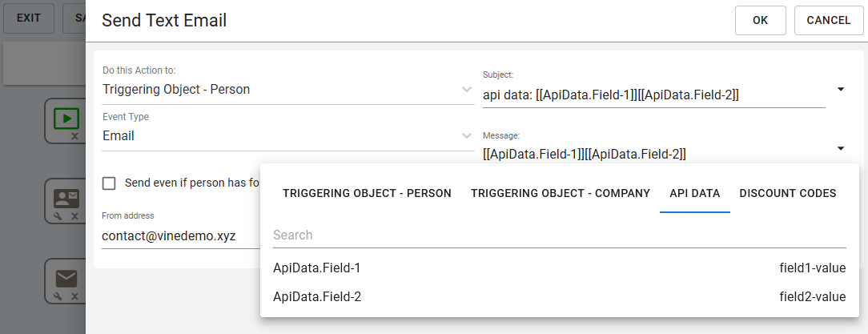Viewport: 868px width, 334px height.
Task: Open the Discount Codes tab
Action: [788, 193]
